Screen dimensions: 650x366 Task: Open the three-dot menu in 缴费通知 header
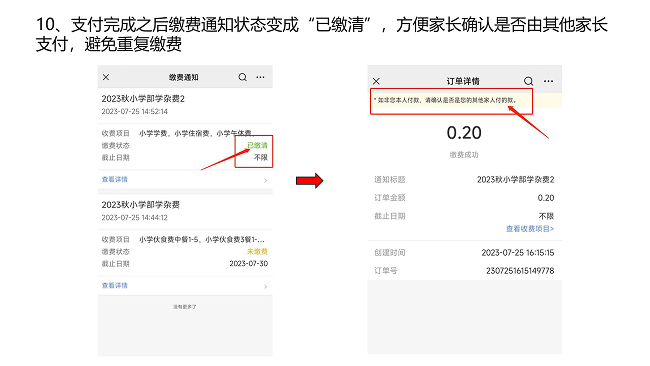tap(260, 77)
